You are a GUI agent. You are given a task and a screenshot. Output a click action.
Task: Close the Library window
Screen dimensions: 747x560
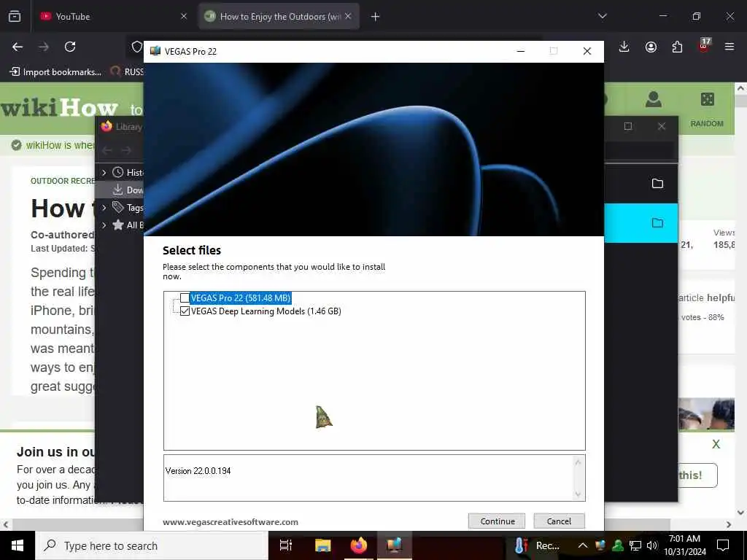(661, 126)
